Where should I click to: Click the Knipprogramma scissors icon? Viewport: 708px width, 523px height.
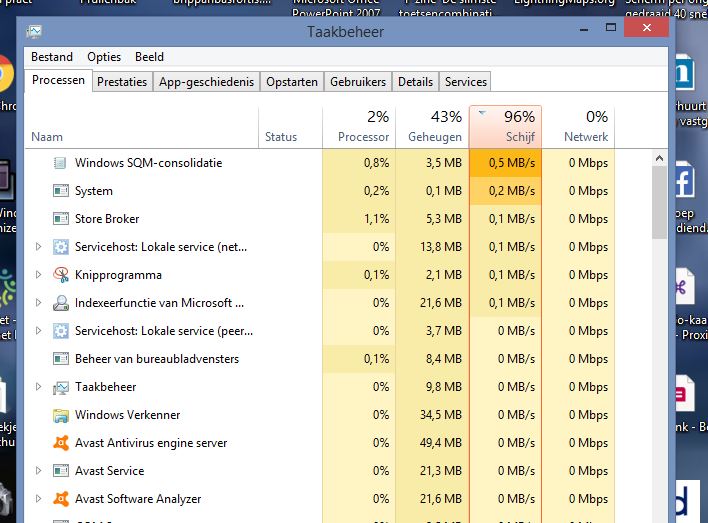tap(60, 275)
